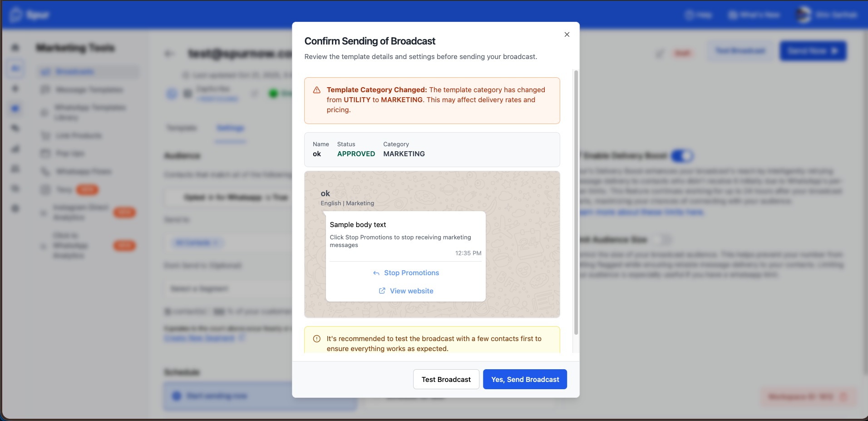Click the "Review the template details" subtitle

point(420,57)
